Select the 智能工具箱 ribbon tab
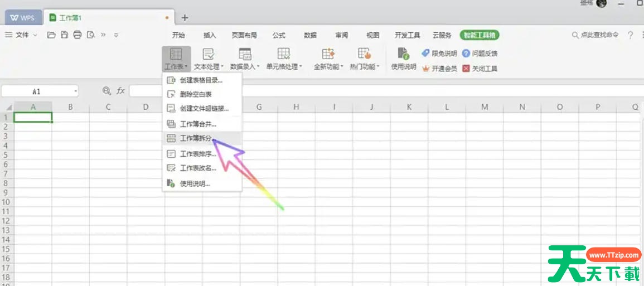 [480, 35]
